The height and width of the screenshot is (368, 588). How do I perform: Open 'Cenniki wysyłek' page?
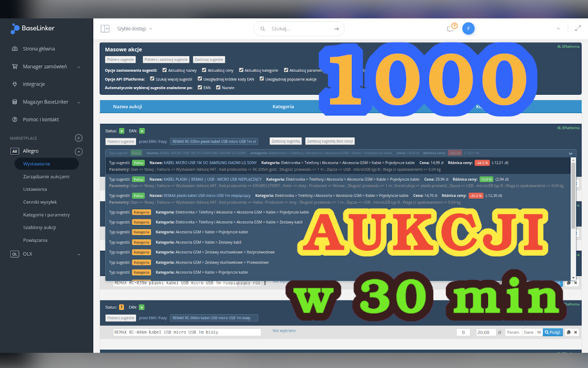40,202
